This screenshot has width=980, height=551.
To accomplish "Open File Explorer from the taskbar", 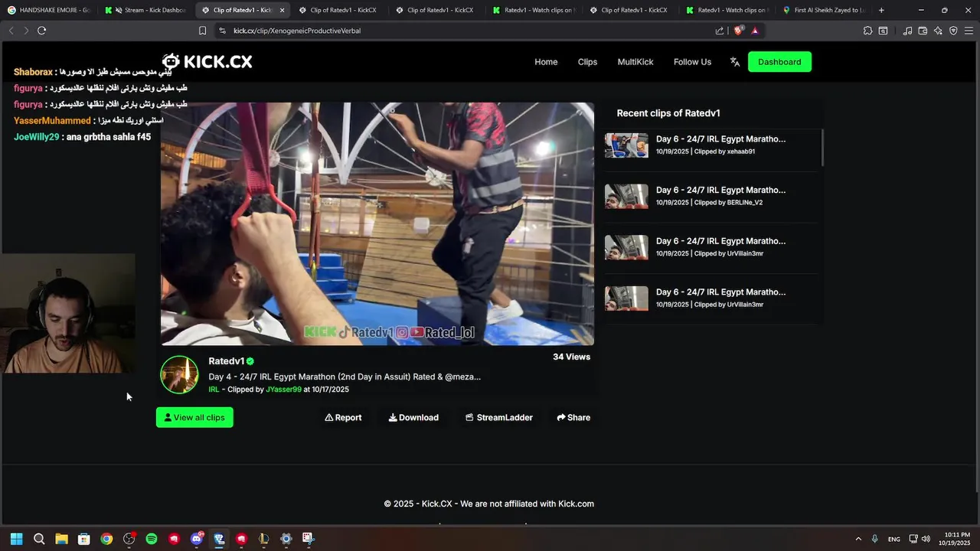I will point(62,539).
